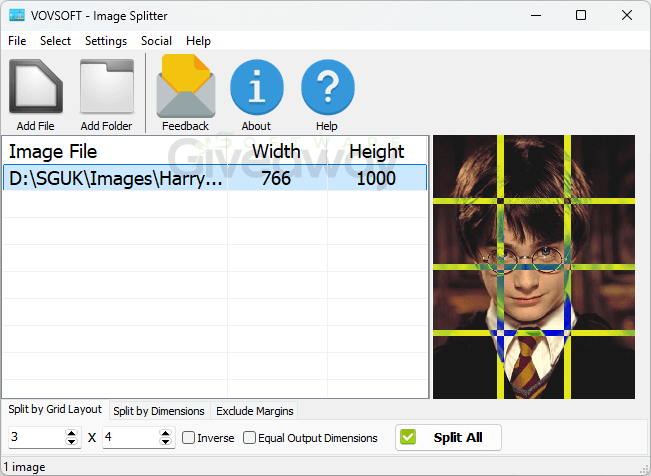Switch to Split by Dimensions tab
Image resolution: width=651 pixels, height=476 pixels.
point(159,411)
